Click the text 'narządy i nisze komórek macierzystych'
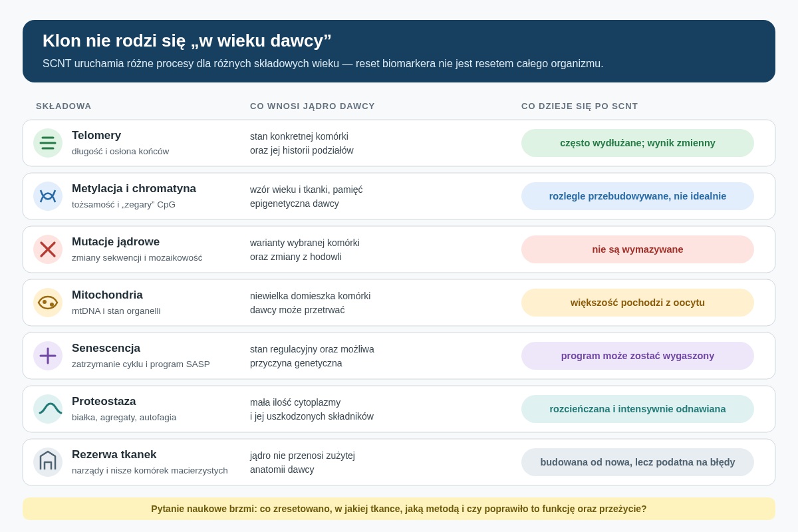 tap(150, 471)
